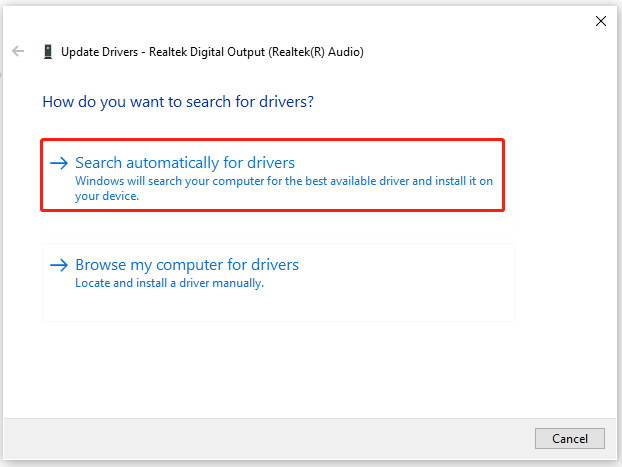Click the Realtek audio device icon
This screenshot has width=622, height=467.
coord(48,52)
